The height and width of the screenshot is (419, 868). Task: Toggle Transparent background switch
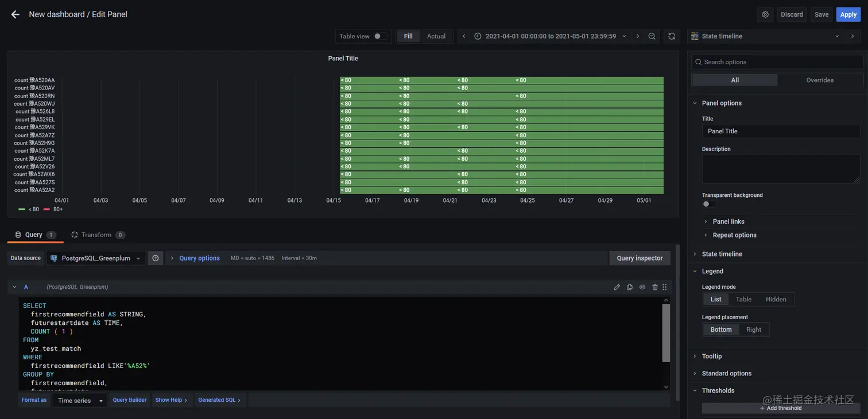[709, 204]
